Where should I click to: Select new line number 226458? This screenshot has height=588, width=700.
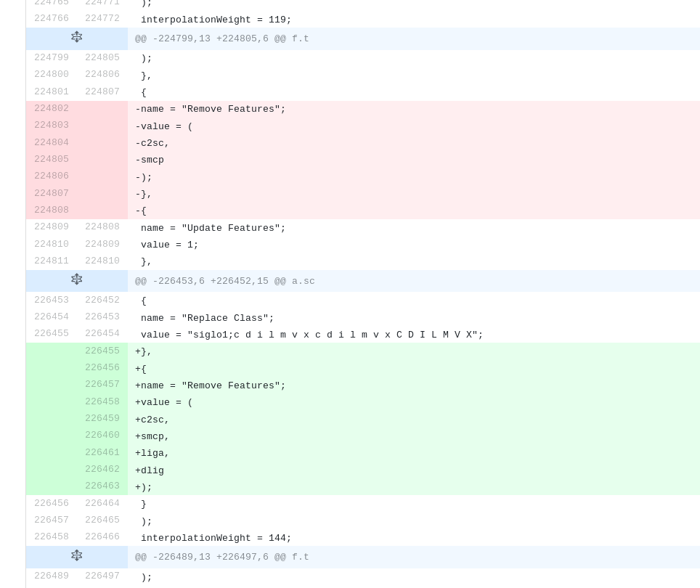(x=102, y=401)
